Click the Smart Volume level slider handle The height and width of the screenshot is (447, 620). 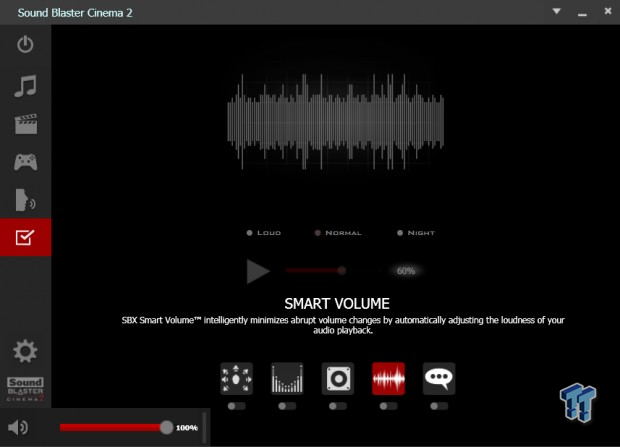point(342,271)
